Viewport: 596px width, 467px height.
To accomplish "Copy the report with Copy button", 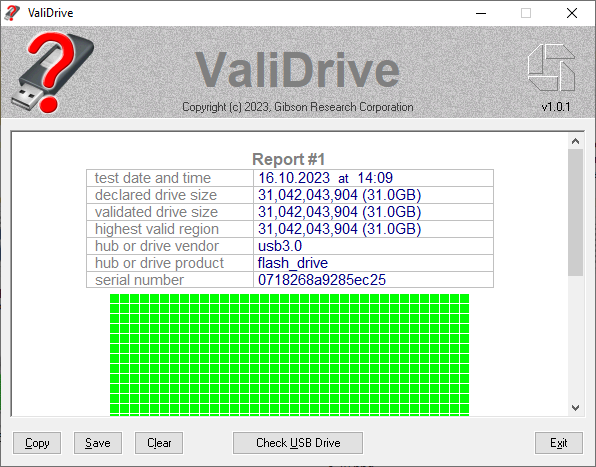I will click(37, 443).
